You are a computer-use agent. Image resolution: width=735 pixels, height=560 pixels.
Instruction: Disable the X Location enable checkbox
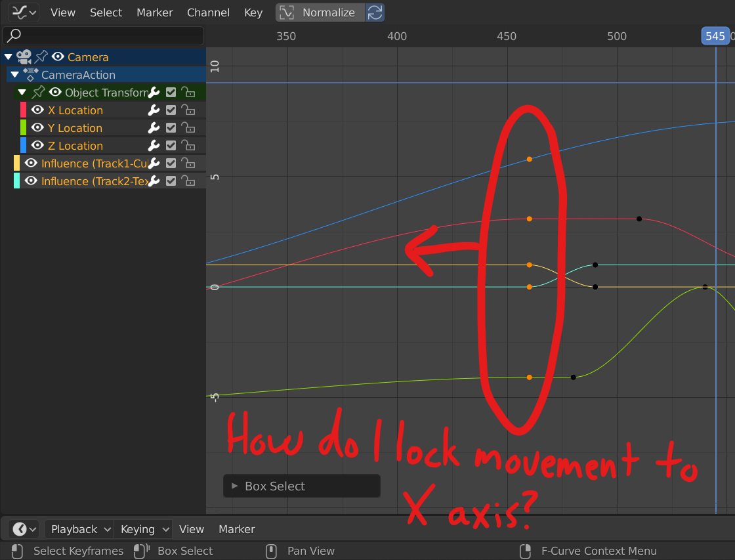(x=171, y=110)
